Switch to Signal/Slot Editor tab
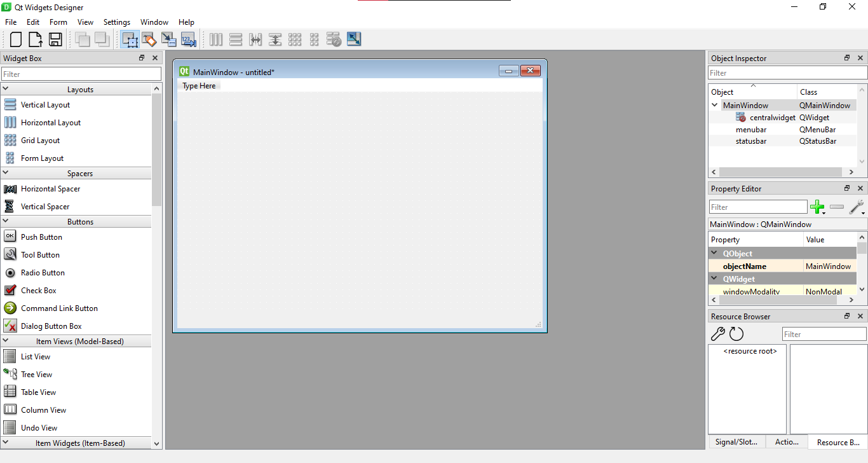The image size is (868, 463). [x=737, y=442]
